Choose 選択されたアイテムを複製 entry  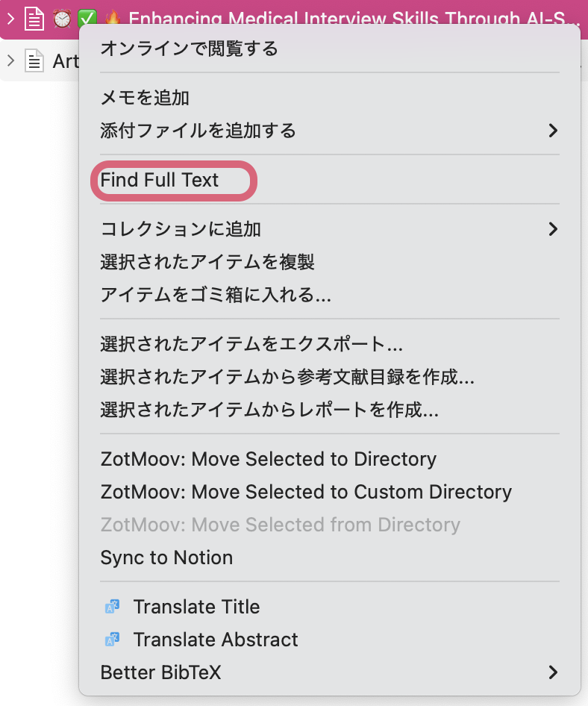point(207,262)
